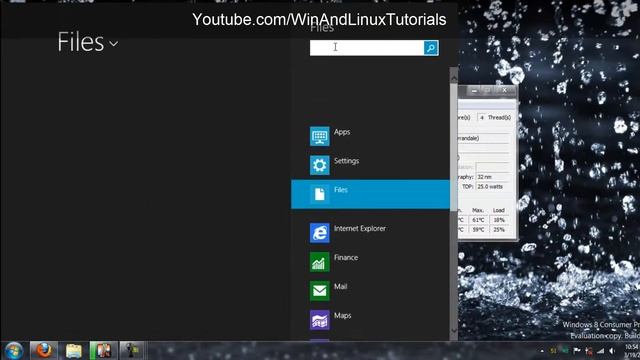Maximize the Core Temp window
This screenshot has height=360, width=640.
[x=487, y=91]
